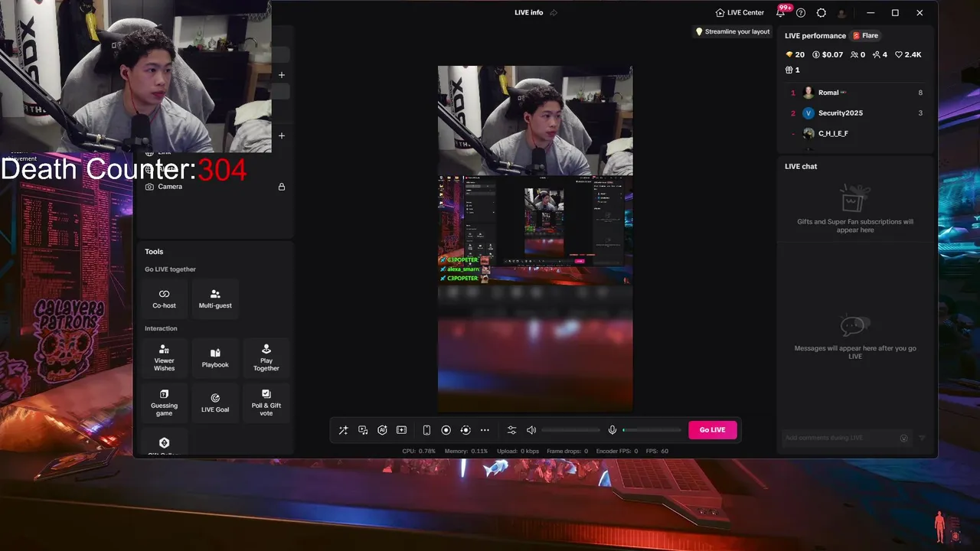The height and width of the screenshot is (551, 980).
Task: Open the more options ellipsis in toolbar
Action: point(485,430)
